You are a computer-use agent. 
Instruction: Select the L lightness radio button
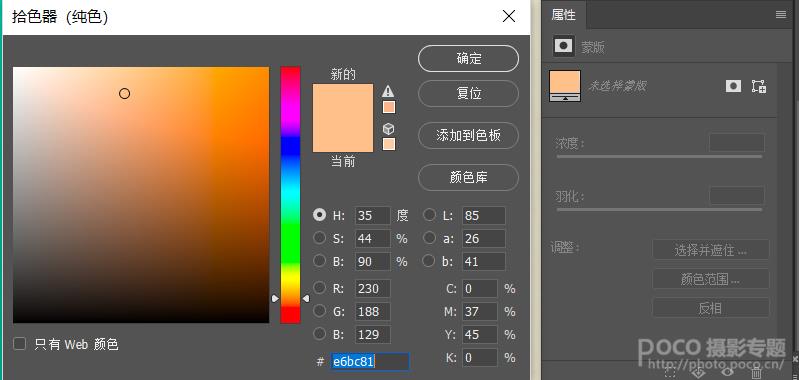coord(430,215)
